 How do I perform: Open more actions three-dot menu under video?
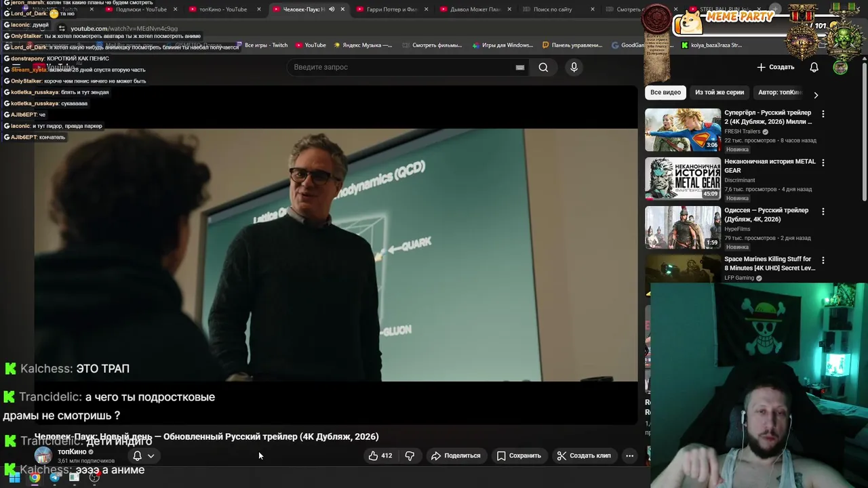coord(629,455)
